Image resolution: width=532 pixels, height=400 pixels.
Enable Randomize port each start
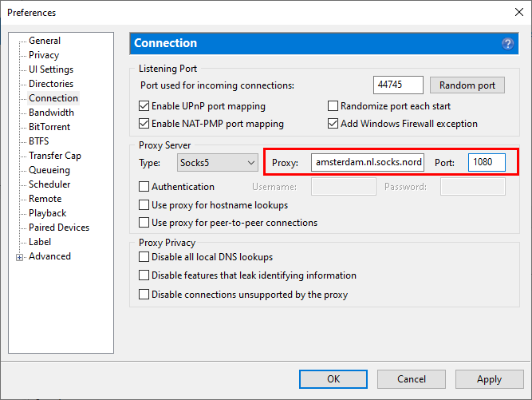pos(333,106)
